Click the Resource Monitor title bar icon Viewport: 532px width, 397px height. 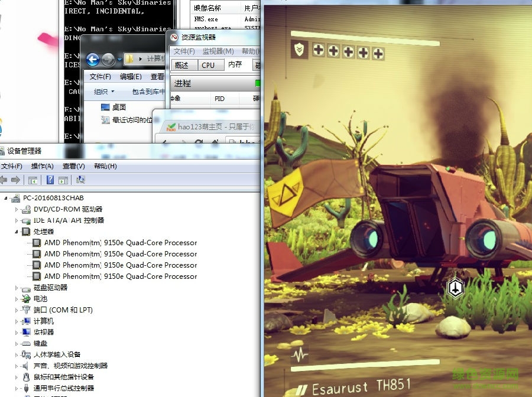[x=174, y=37]
